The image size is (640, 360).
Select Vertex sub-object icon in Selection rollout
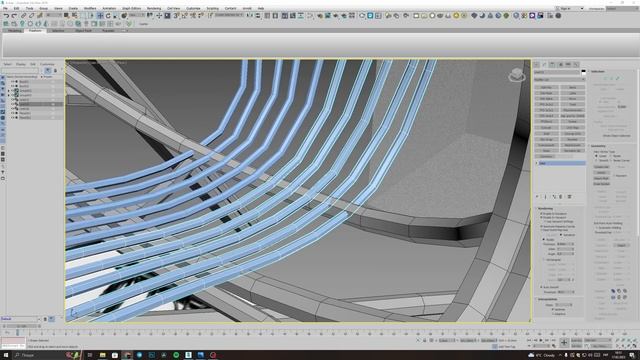point(605,78)
